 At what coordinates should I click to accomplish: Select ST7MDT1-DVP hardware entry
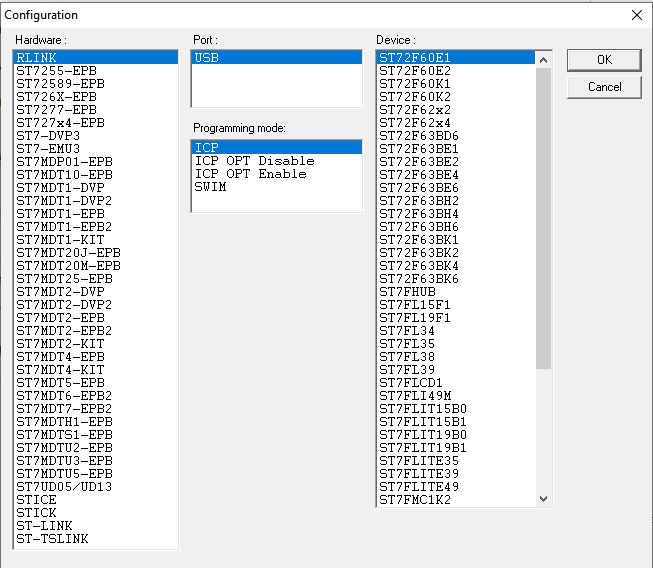click(x=96, y=187)
